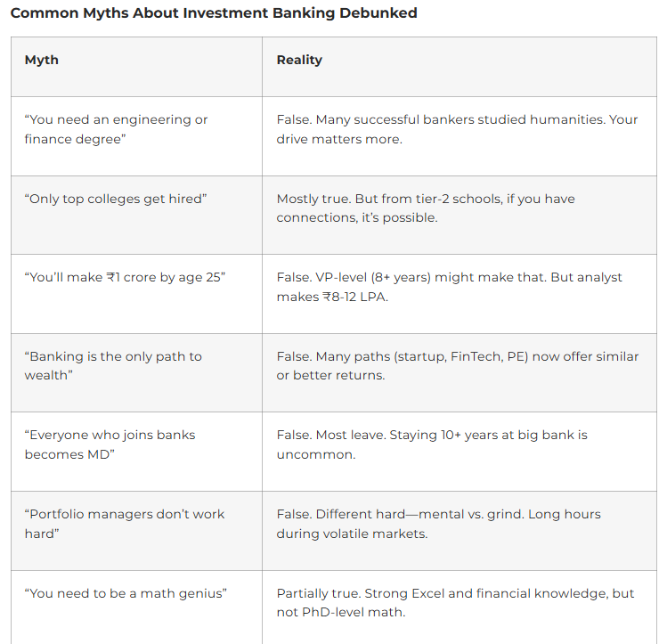Image resolution: width=667 pixels, height=644 pixels.
Task: Click the 'Only top colleges get hired' cell
Action: pos(115,199)
